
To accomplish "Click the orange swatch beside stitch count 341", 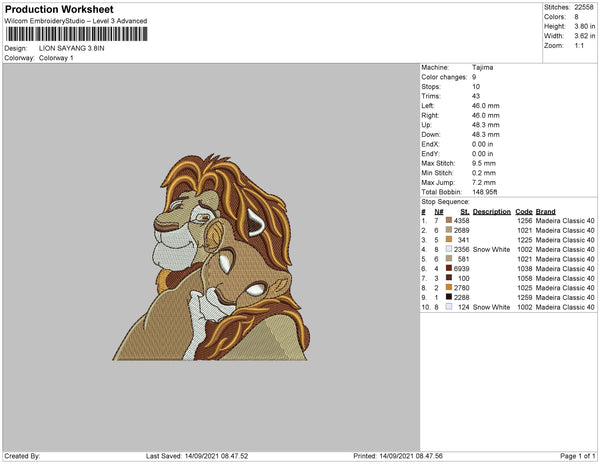I will click(449, 239).
